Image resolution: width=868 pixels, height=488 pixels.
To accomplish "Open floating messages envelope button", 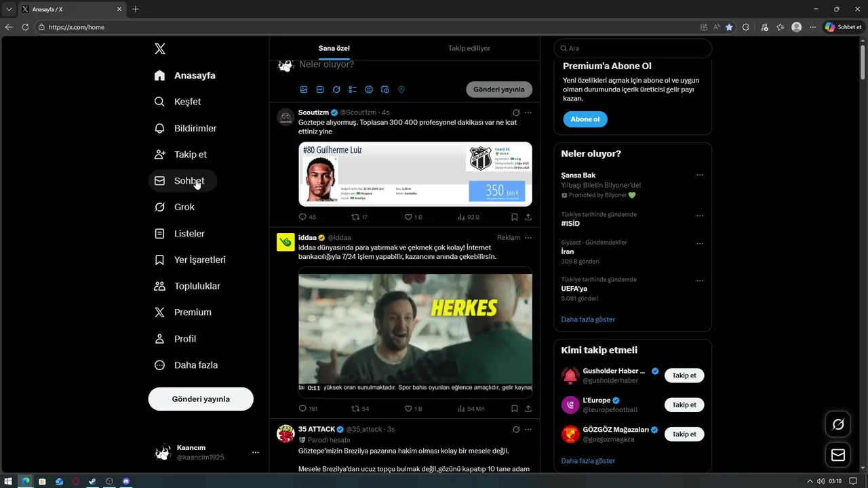I will (838, 455).
